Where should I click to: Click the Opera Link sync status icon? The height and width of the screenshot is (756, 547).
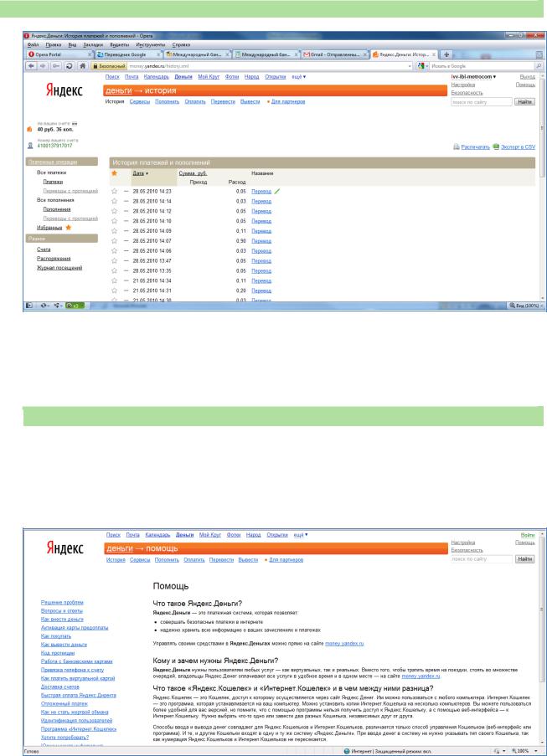tap(45, 306)
